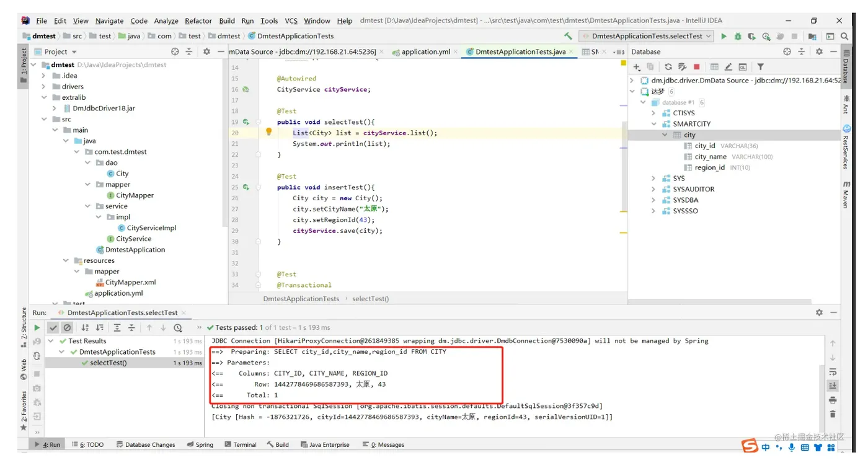Screen dimensions: 868x473
Task: Expand all test results icon
Action: point(117,328)
